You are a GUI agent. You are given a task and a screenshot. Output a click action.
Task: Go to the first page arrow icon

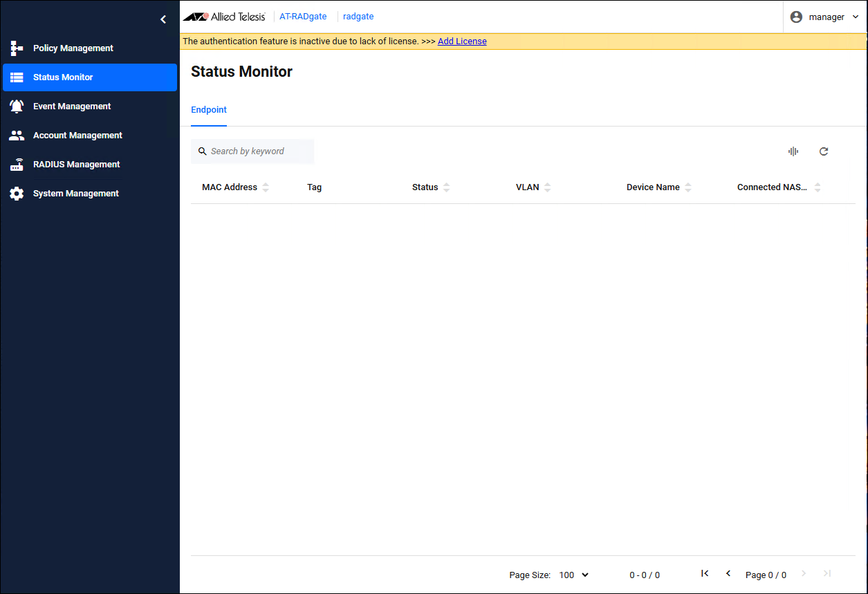coord(705,573)
